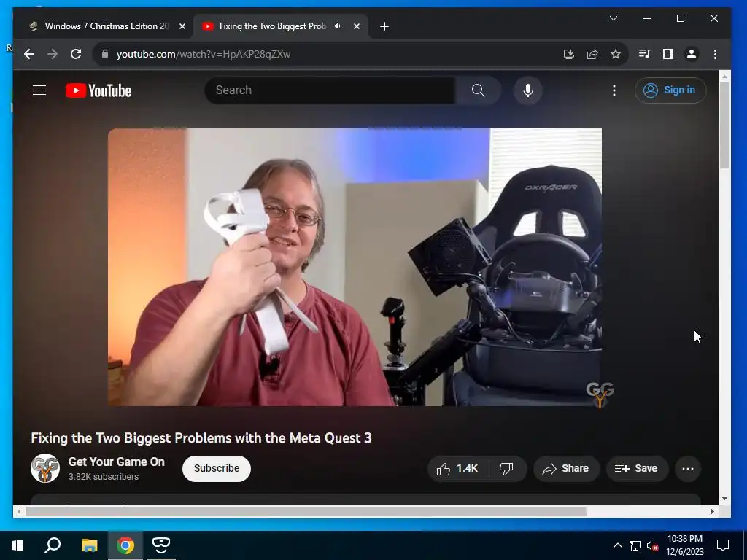Viewport: 747px width, 560px height.
Task: Click the GG channel watermark on video
Action: click(x=600, y=394)
